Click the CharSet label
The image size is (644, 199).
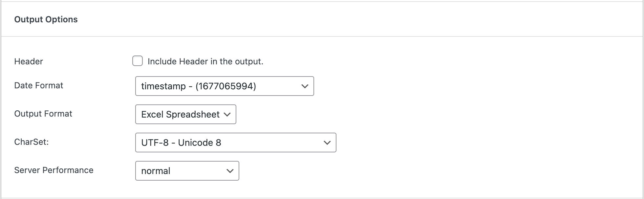[31, 142]
